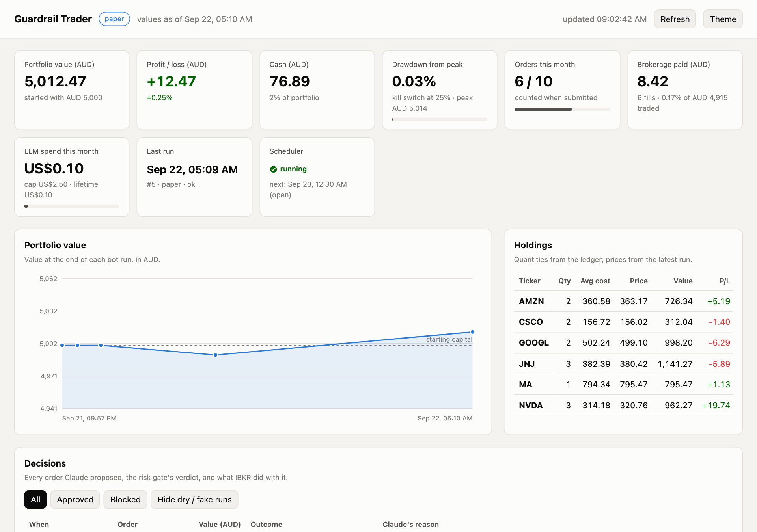Click the green scheduler running check icon

click(273, 169)
